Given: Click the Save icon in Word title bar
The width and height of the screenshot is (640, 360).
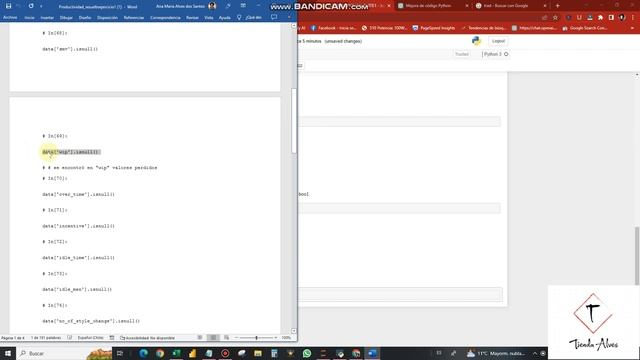Looking at the screenshot, I should [x=8, y=6].
